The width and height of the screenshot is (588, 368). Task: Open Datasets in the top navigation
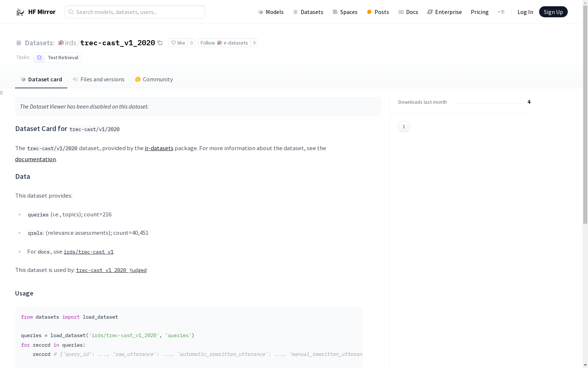click(308, 12)
